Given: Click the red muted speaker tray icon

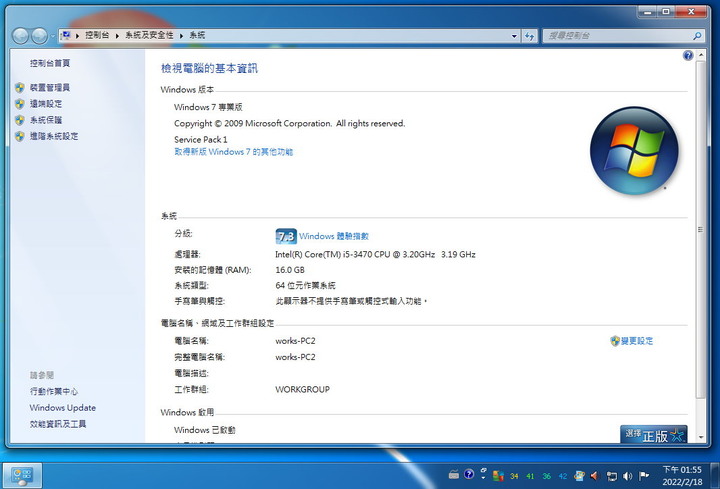Looking at the screenshot, I should tap(595, 476).
